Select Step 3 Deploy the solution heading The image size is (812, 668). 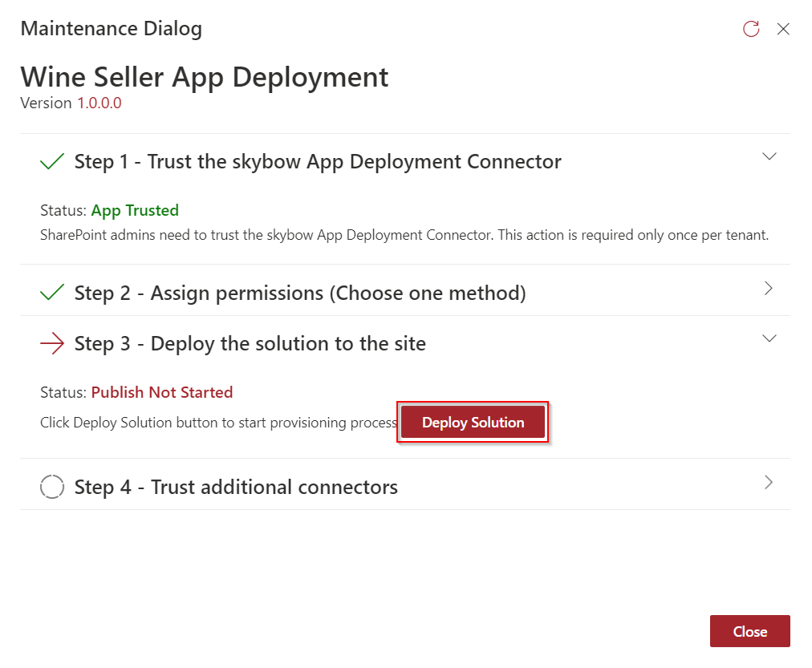click(250, 344)
